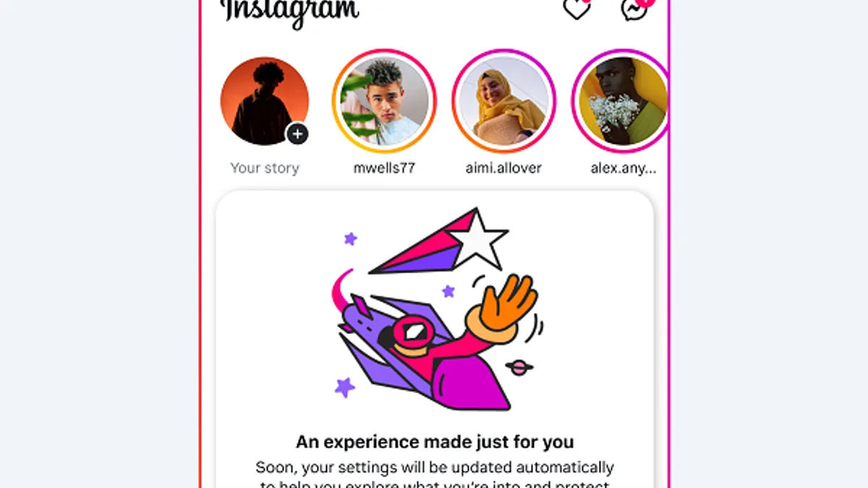Viewport: 868px width, 488px height.
Task: Add a story with the plus badge
Action: 297,134
